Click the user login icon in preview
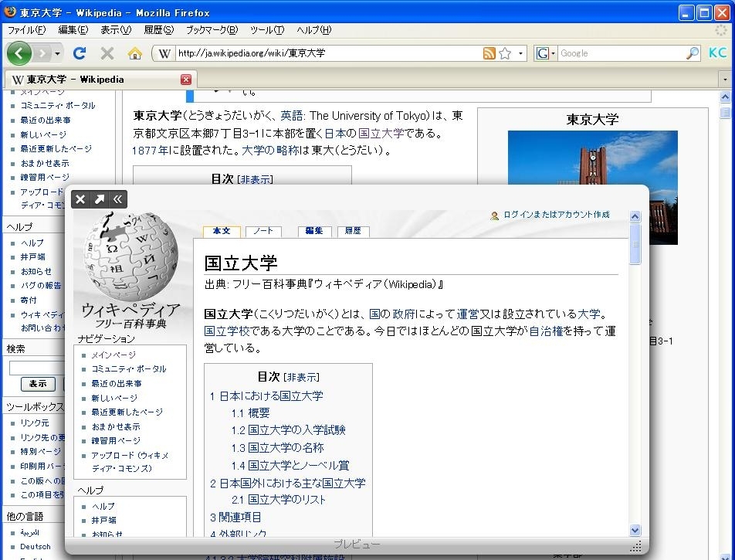Image resolution: width=735 pixels, height=560 pixels. (x=494, y=216)
